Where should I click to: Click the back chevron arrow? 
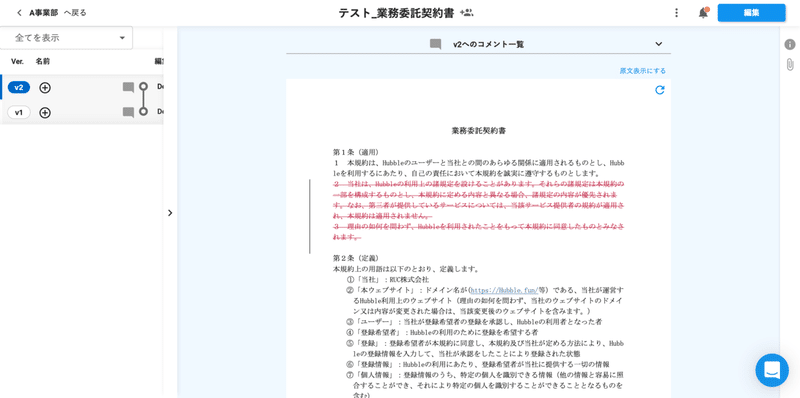point(19,13)
